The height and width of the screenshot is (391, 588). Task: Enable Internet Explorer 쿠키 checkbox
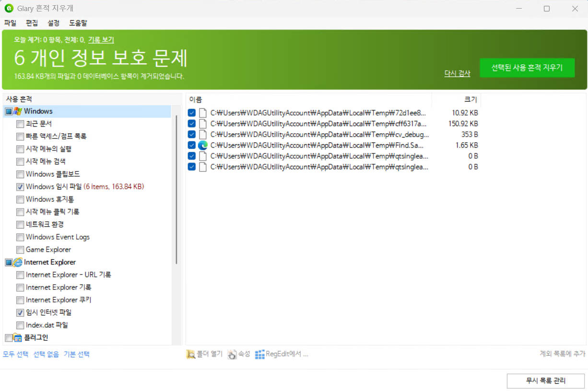pyautogui.click(x=20, y=300)
